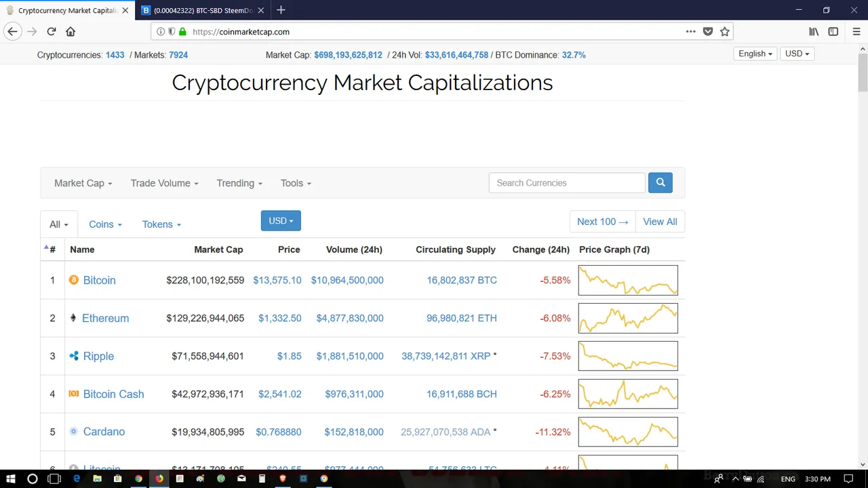The image size is (868, 488).
Task: Go to Next 100 currencies
Action: [602, 222]
